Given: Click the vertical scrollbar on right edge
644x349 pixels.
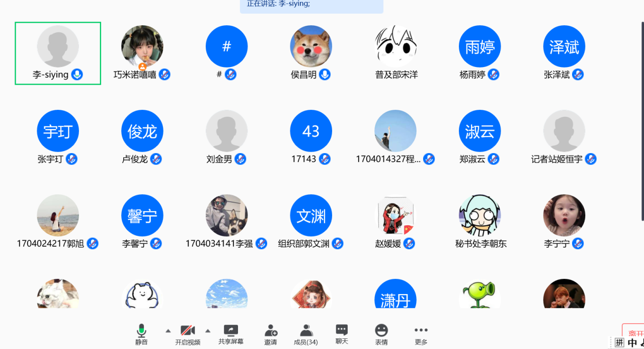Looking at the screenshot, I should 641,121.
